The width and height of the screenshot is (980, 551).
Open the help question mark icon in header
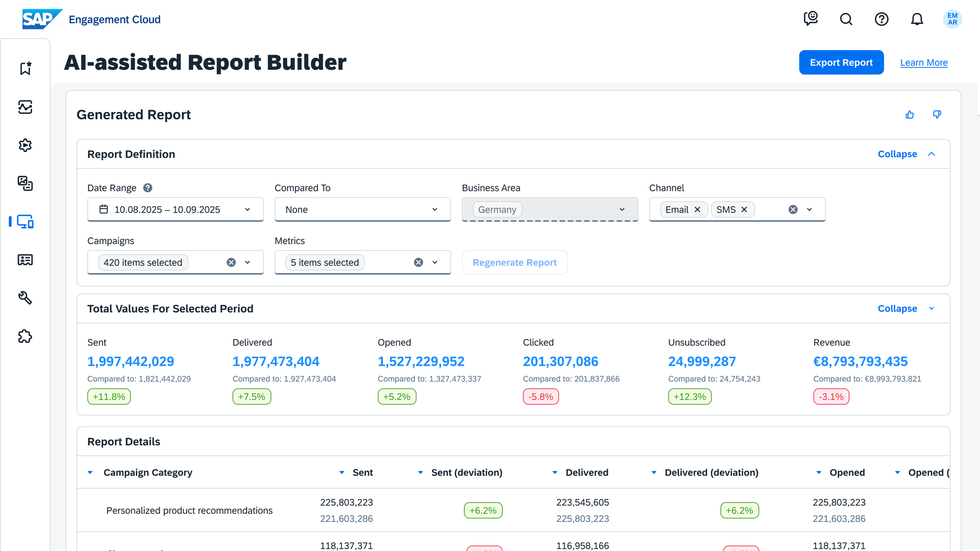pyautogui.click(x=881, y=19)
